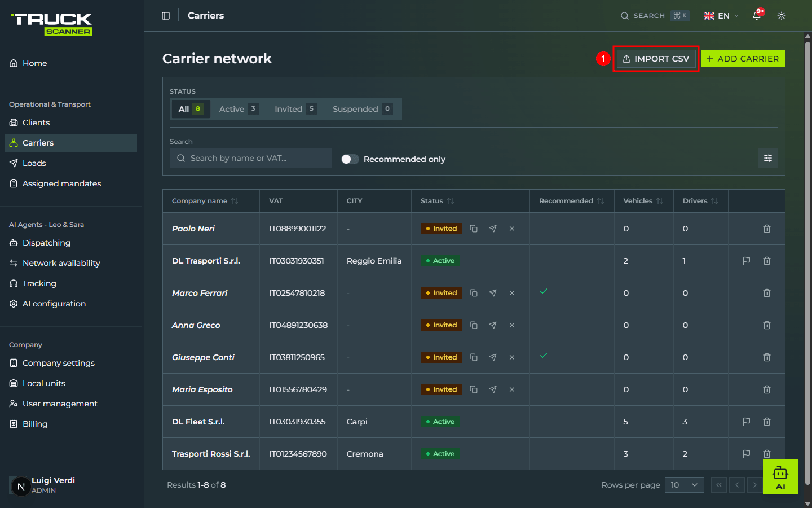The image size is (812, 508).
Task: Open language selector EN dropdown
Action: 721,16
